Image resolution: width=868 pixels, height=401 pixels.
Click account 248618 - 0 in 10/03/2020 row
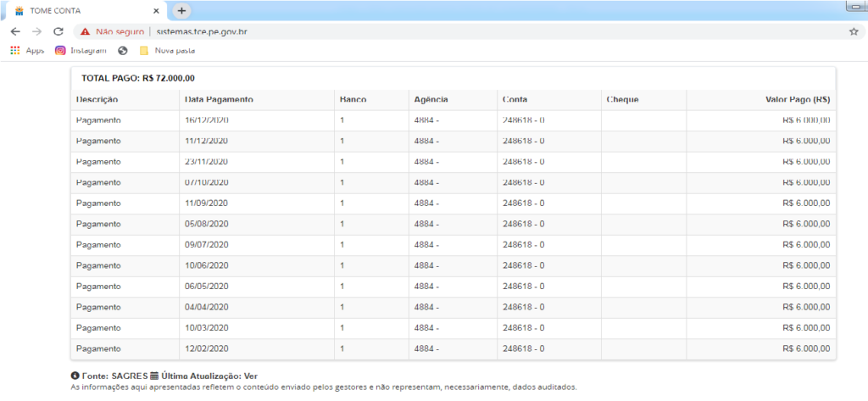coord(524,328)
